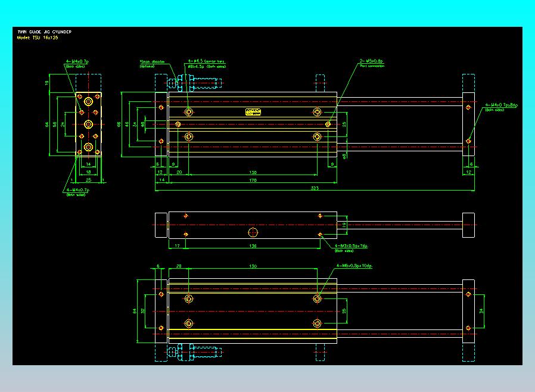This screenshot has height=392, width=535.
Task: Click the yellow nameplate on cylinder body
Action: click(253, 112)
